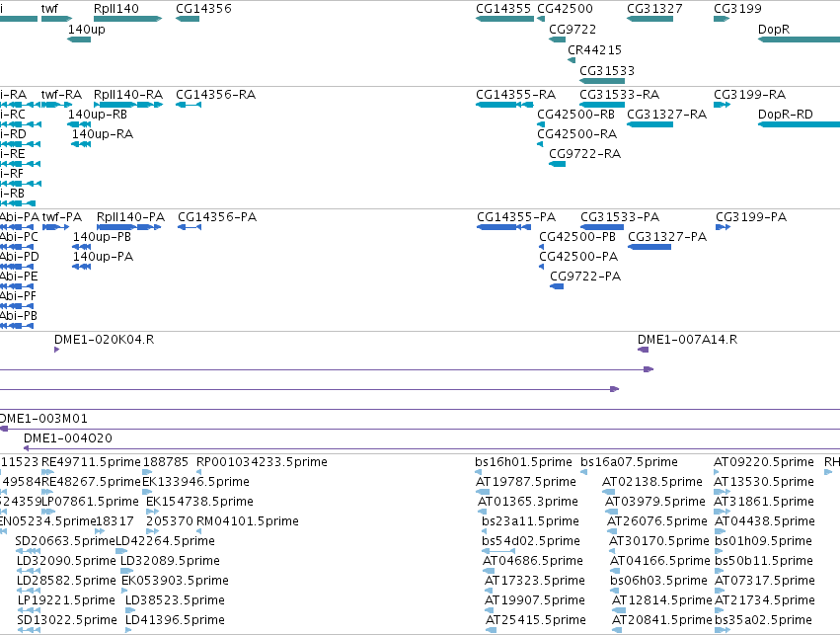Select the DopR gene label
This screenshot has width=840, height=635.
(774, 30)
